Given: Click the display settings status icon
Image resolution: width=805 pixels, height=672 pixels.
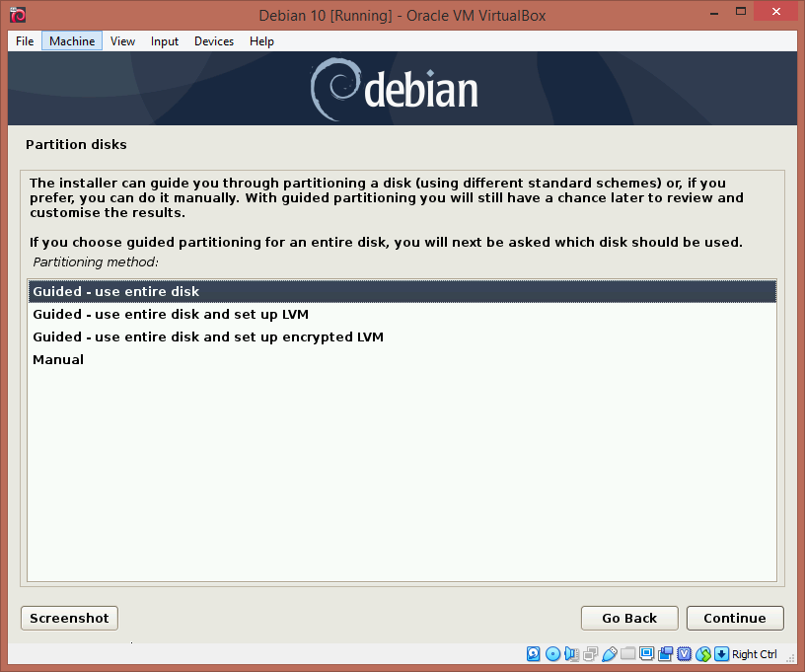Looking at the screenshot, I should click(x=646, y=653).
